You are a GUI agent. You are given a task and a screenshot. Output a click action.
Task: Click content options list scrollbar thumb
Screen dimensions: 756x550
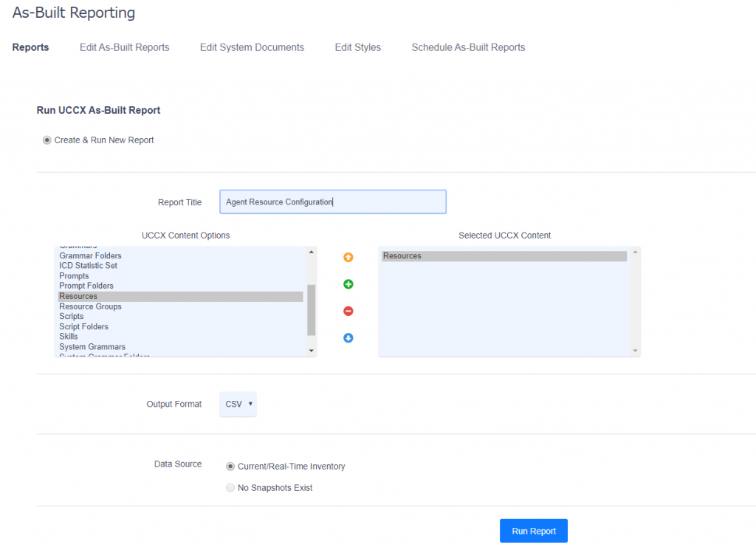pyautogui.click(x=312, y=310)
